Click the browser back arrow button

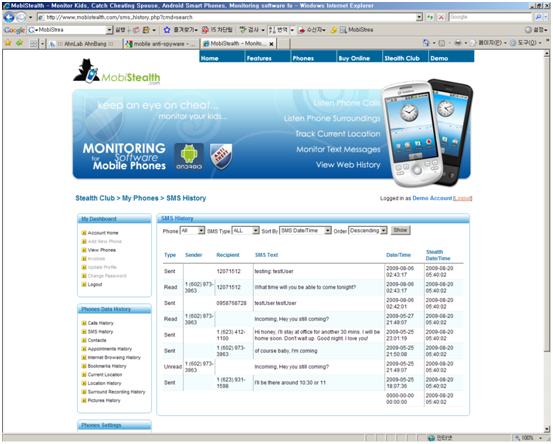[x=8, y=17]
